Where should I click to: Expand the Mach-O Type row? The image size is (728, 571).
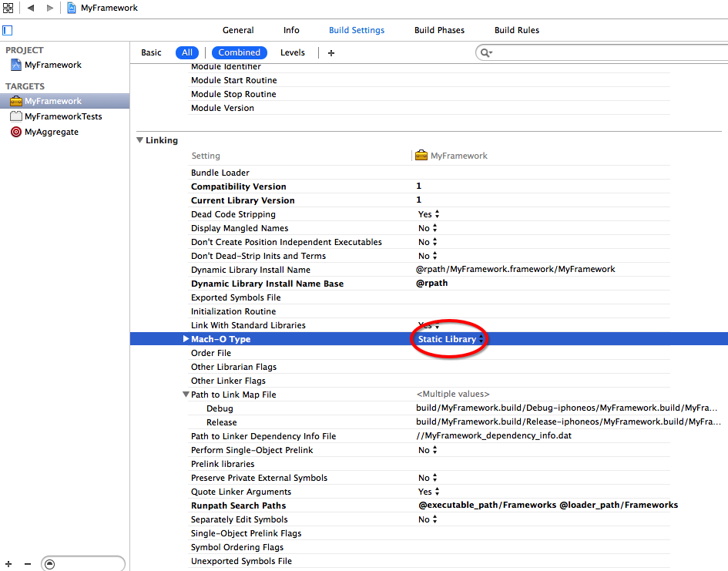pos(186,339)
